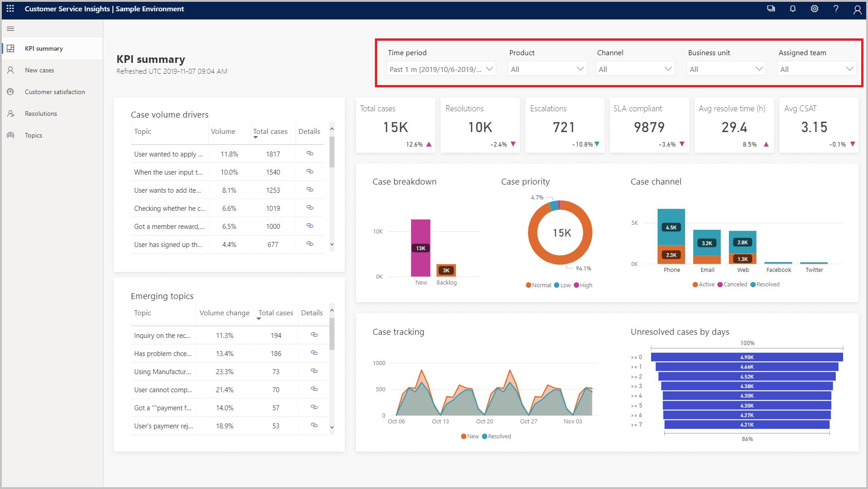The width and height of the screenshot is (868, 489).
Task: Open the Customer satisfaction page
Action: point(55,92)
